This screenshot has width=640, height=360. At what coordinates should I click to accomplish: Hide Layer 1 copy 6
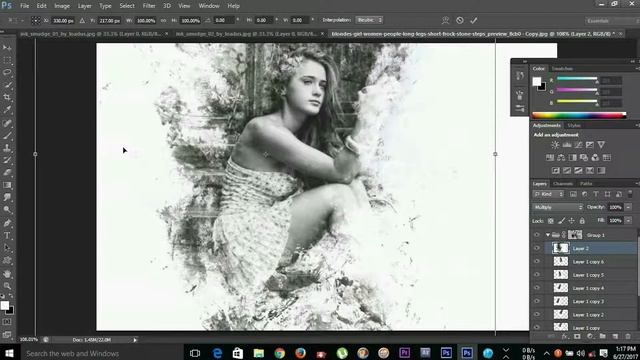537,261
